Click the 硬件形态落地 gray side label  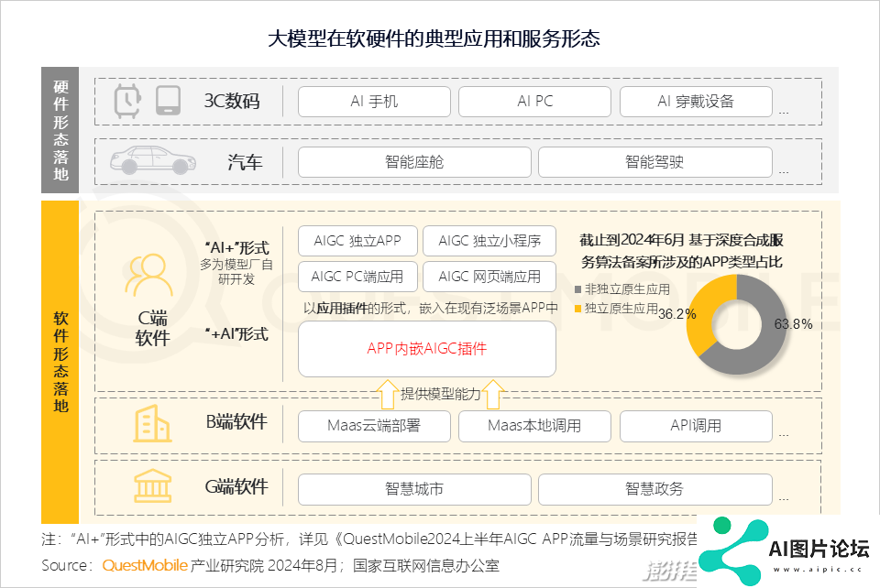point(60,130)
